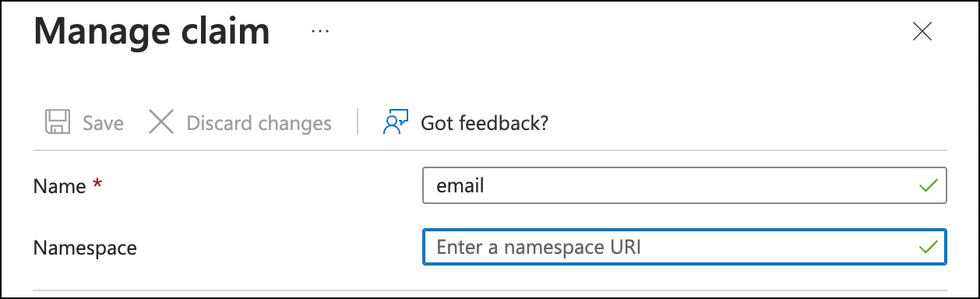Focus the Name input field
Image resolution: width=980 pixels, height=299 pixels.
tap(685, 186)
